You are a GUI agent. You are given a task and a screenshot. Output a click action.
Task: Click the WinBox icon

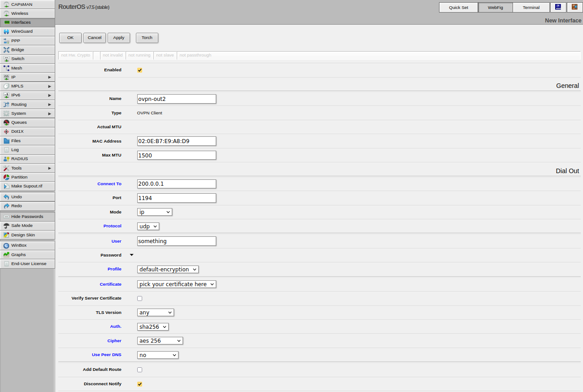pyautogui.click(x=6, y=245)
